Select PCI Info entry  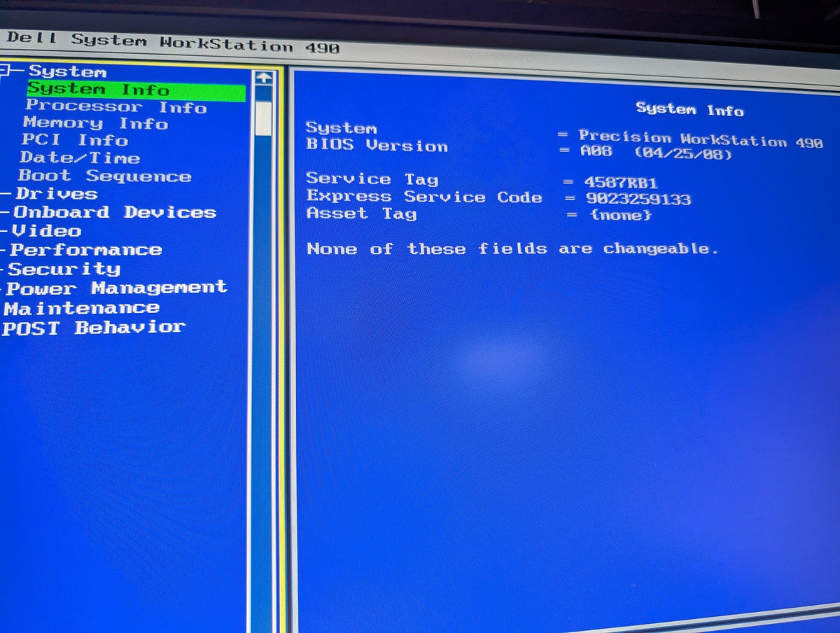tap(74, 140)
